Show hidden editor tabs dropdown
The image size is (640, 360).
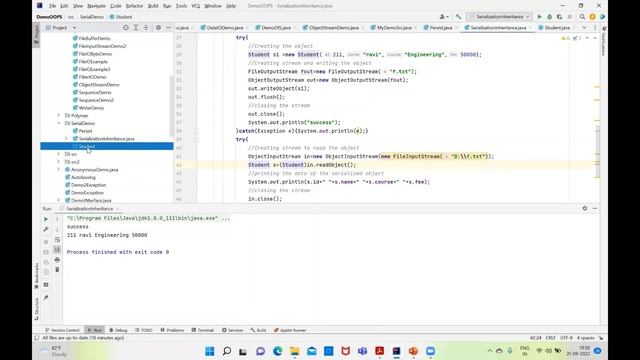tap(584, 27)
